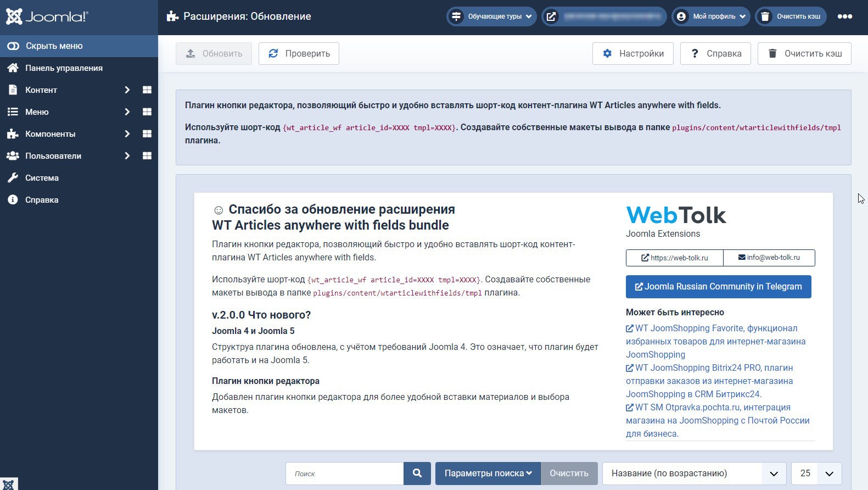Viewport: 868px width, 490px height.
Task: Open the Система menu item
Action: pos(42,178)
